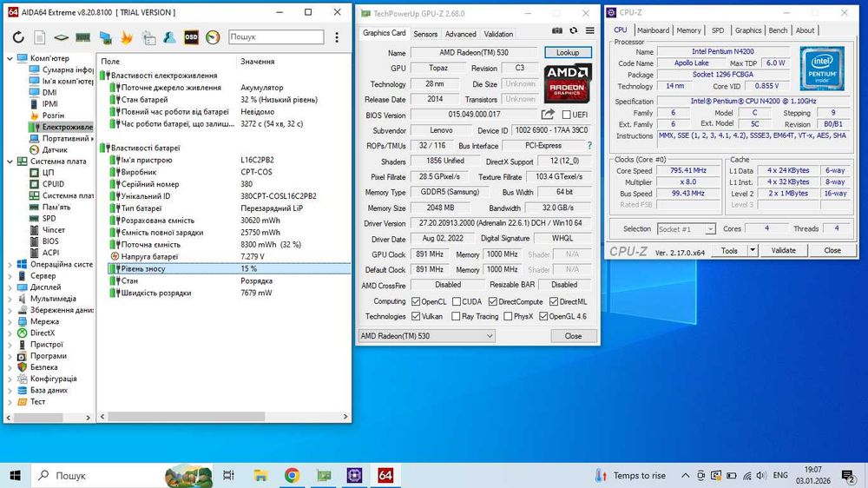The image size is (868, 488).
Task: Switch to the Mainboard tab in CPU-Z
Action: (653, 30)
